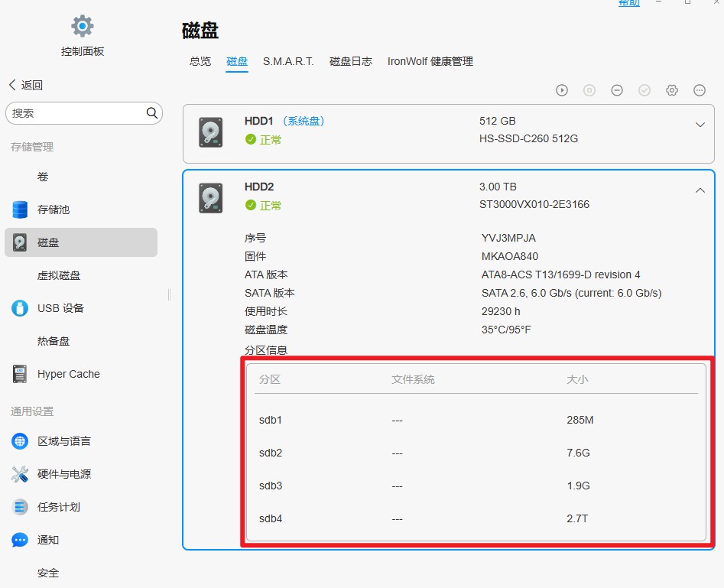Viewport: 724px width, 588px height.
Task: Select 磁盘 in the sidebar
Action: point(81,242)
